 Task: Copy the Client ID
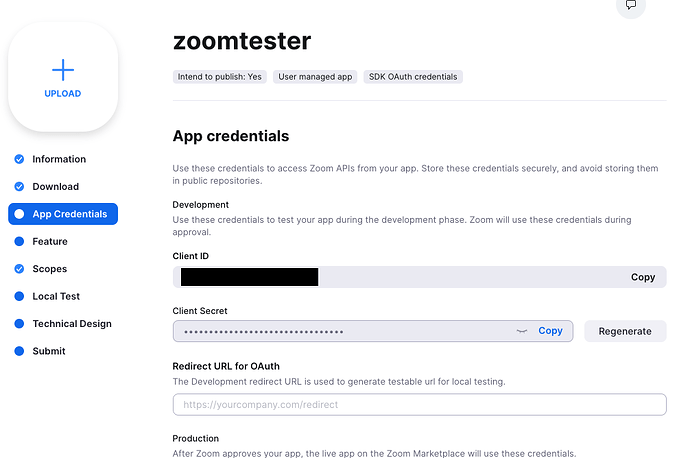click(643, 277)
